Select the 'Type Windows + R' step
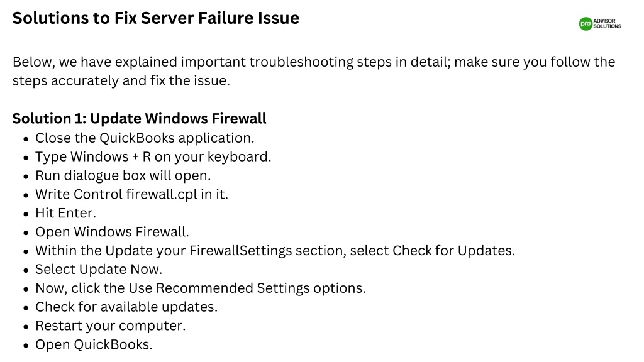 153,156
